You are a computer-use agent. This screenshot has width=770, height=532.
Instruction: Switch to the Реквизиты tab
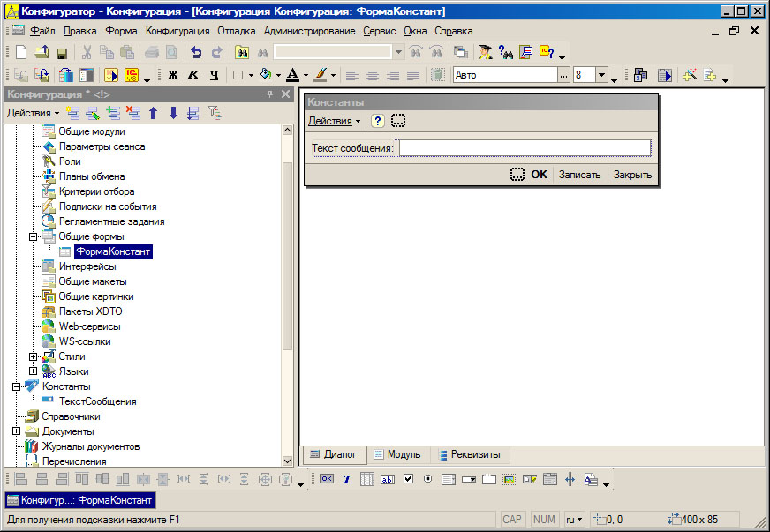click(x=470, y=454)
